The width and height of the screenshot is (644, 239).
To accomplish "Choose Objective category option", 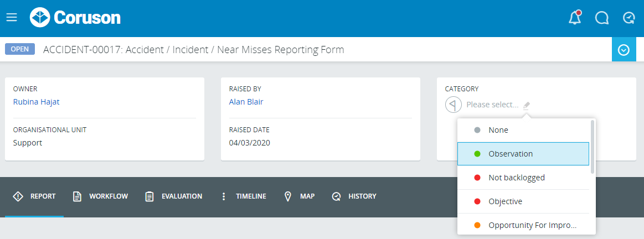I will pyautogui.click(x=523, y=201).
